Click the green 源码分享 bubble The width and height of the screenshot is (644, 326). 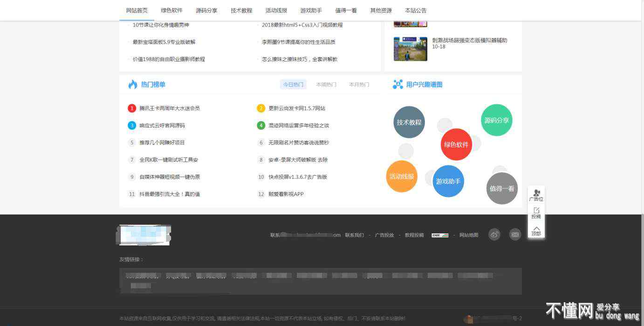[x=496, y=120]
